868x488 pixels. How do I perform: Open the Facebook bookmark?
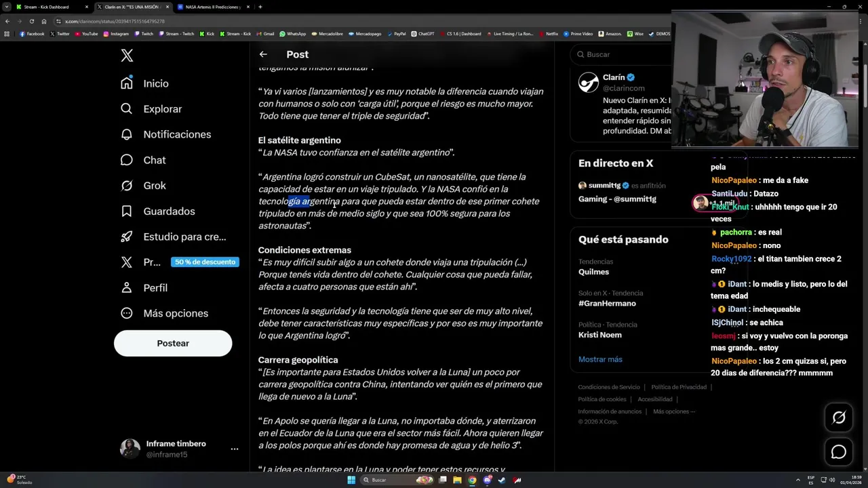pos(32,34)
